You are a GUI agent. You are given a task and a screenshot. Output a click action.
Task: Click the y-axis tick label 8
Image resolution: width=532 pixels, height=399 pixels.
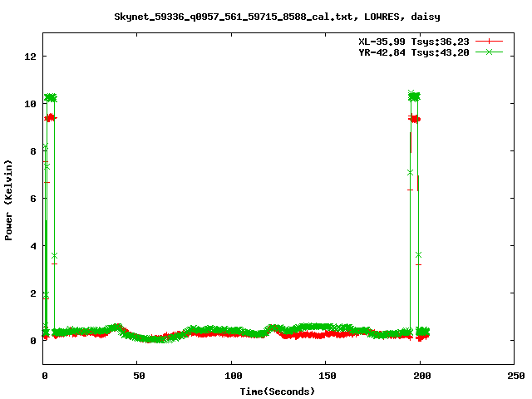33,151
